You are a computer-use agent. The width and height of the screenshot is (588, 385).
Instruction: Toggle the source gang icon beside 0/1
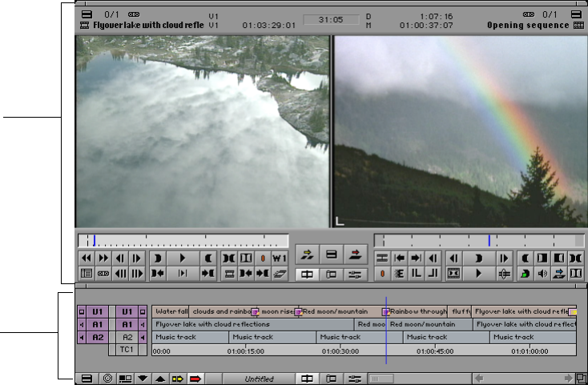tap(134, 14)
